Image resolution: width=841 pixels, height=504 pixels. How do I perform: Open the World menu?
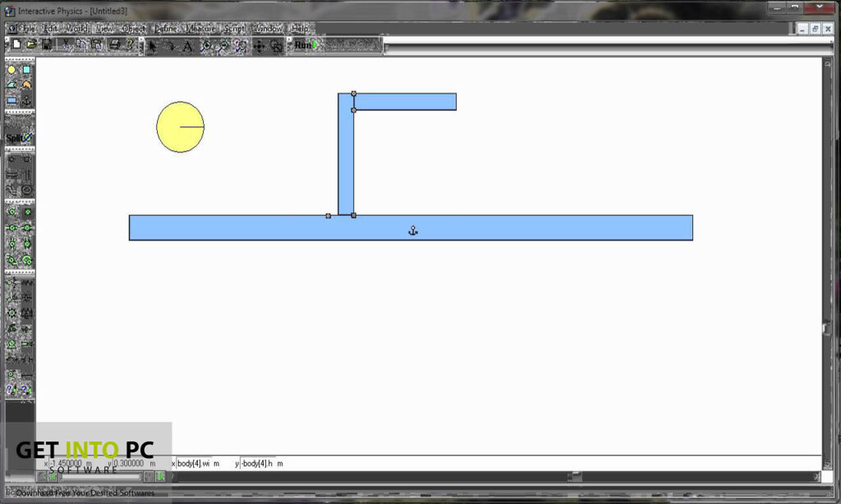pyautogui.click(x=76, y=29)
